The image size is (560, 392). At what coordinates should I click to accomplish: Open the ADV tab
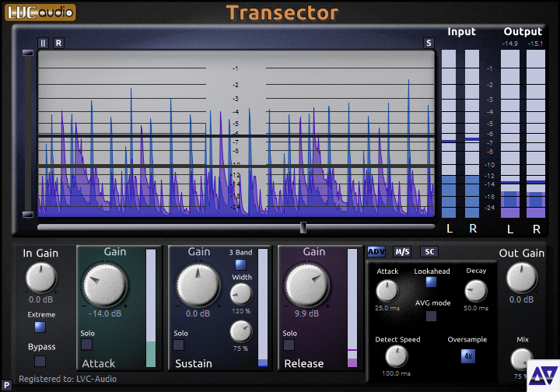(376, 252)
